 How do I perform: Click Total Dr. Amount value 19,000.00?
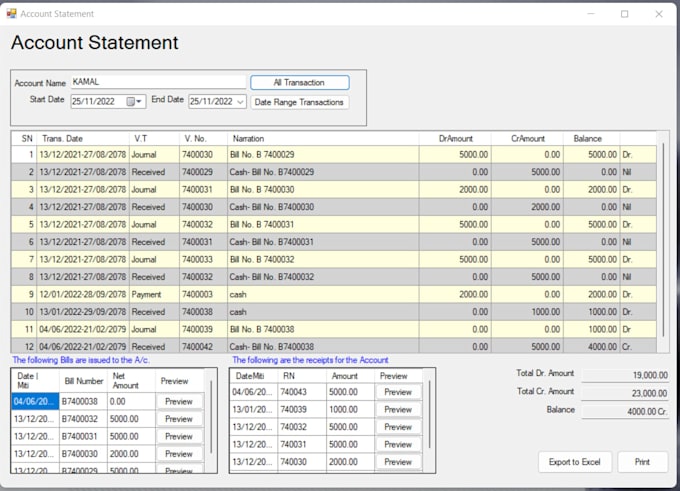tap(624, 375)
